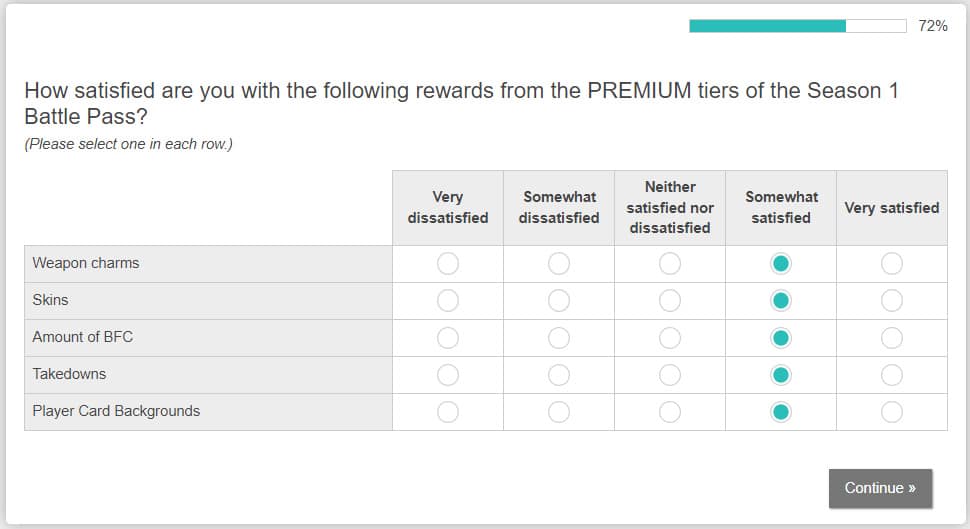This screenshot has width=970, height=529.
Task: Select Very dissatisfied for Weapon charms
Action: click(448, 263)
